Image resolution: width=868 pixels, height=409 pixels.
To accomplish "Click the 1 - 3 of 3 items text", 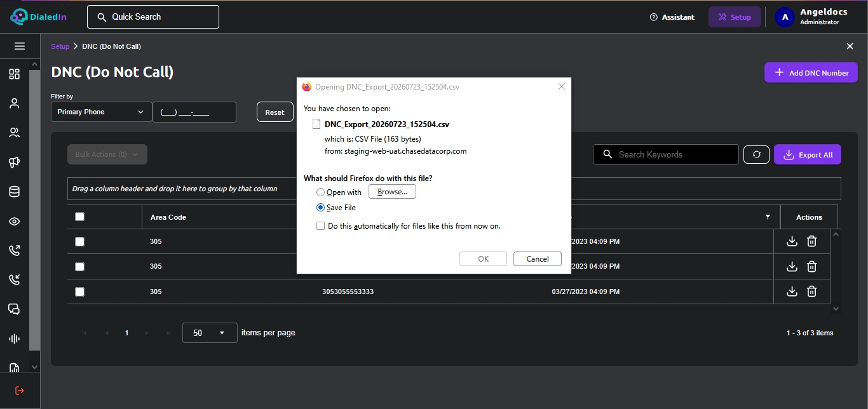I will pos(810,333).
